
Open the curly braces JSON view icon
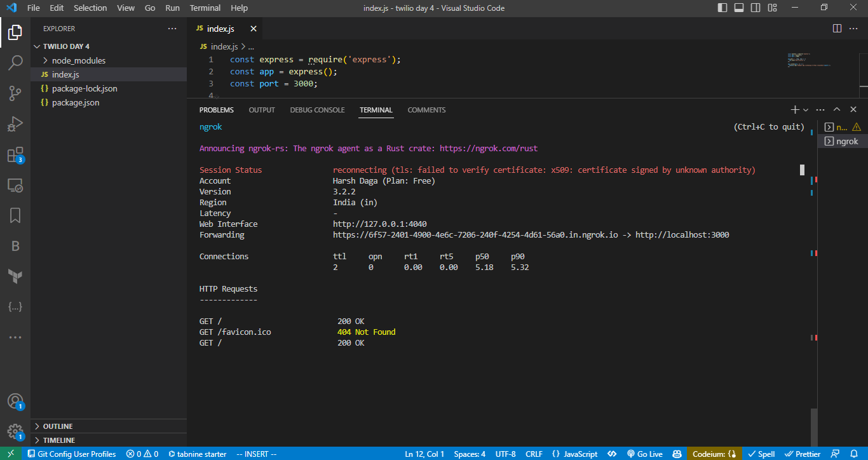tap(15, 307)
